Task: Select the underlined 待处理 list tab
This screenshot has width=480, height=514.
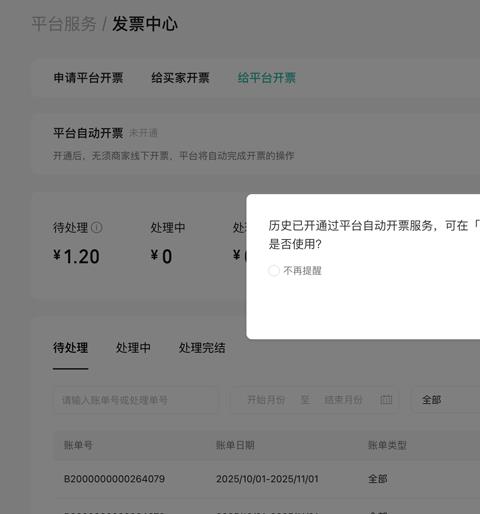Action: [x=70, y=348]
